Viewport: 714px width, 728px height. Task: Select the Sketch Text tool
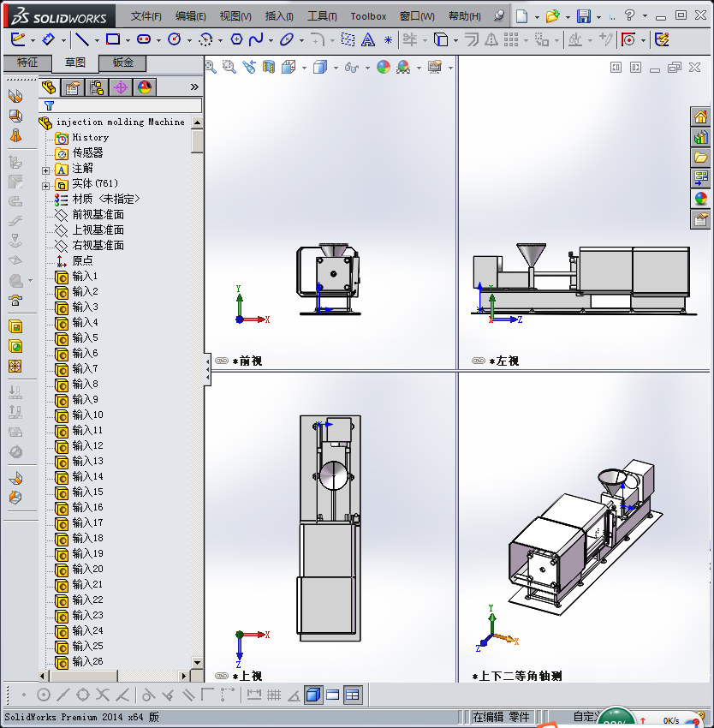(367, 40)
